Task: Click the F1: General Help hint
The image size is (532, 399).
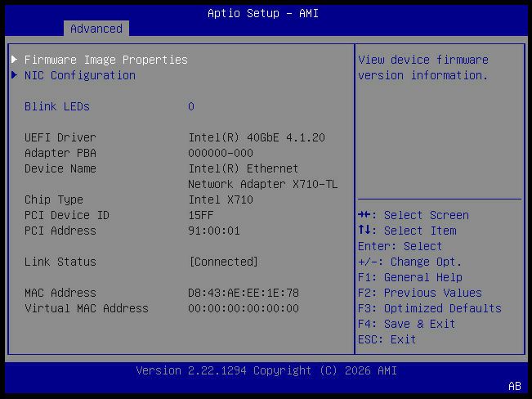Action: tap(410, 277)
